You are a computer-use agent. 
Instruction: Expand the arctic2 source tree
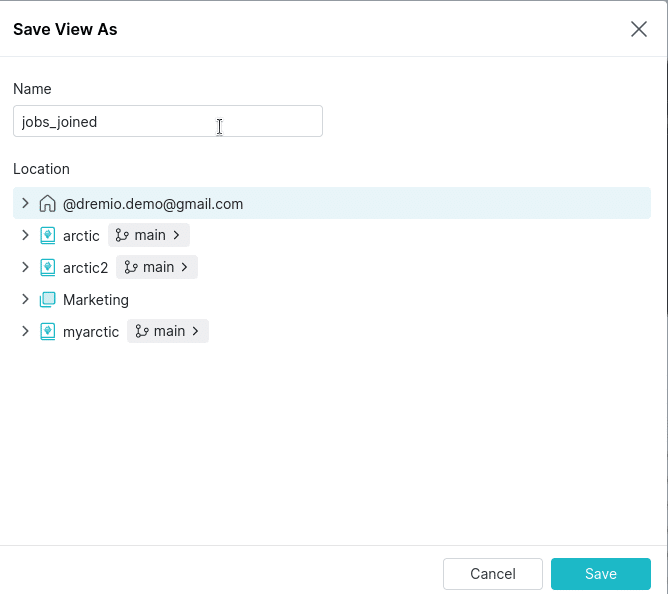coord(25,267)
